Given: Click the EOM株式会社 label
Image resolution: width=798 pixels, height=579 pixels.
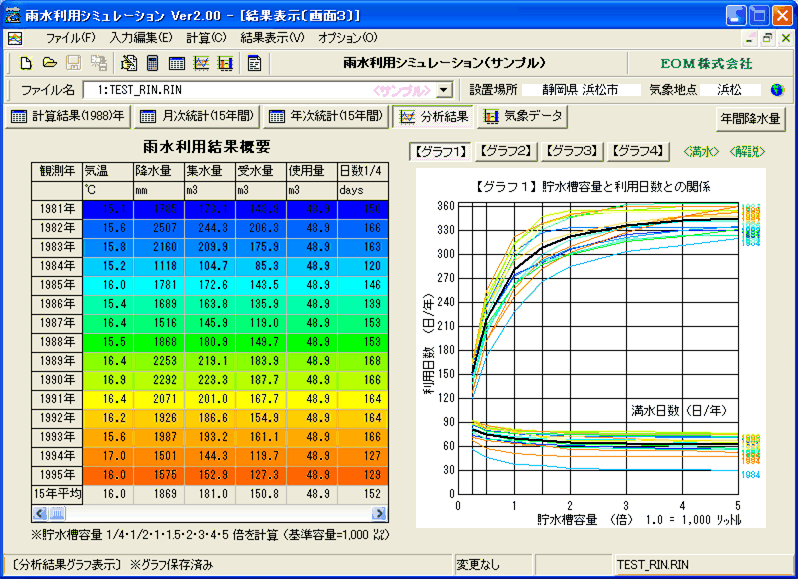Looking at the screenshot, I should coord(706,64).
